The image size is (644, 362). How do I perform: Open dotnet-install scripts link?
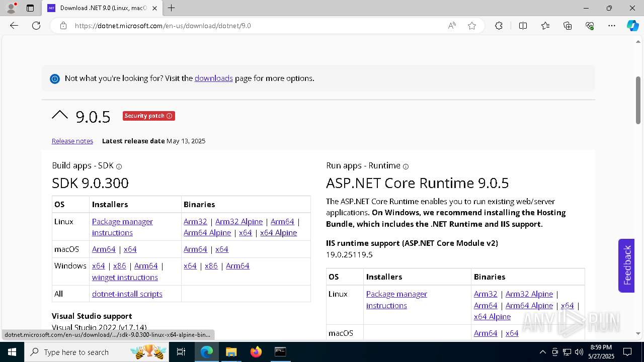pos(127,294)
